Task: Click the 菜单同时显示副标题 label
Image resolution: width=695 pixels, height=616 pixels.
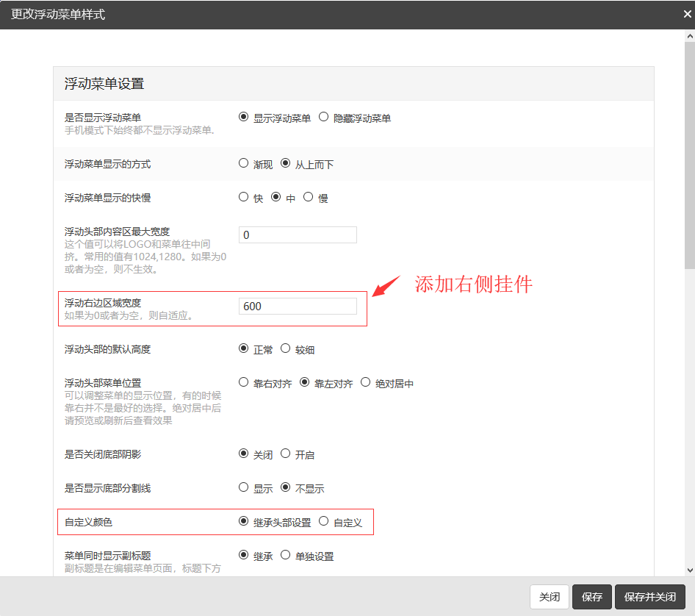Action: click(x=108, y=556)
